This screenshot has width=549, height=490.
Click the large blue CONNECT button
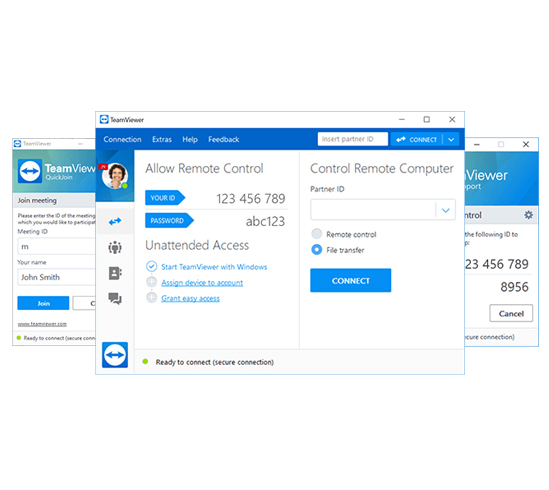tap(350, 281)
